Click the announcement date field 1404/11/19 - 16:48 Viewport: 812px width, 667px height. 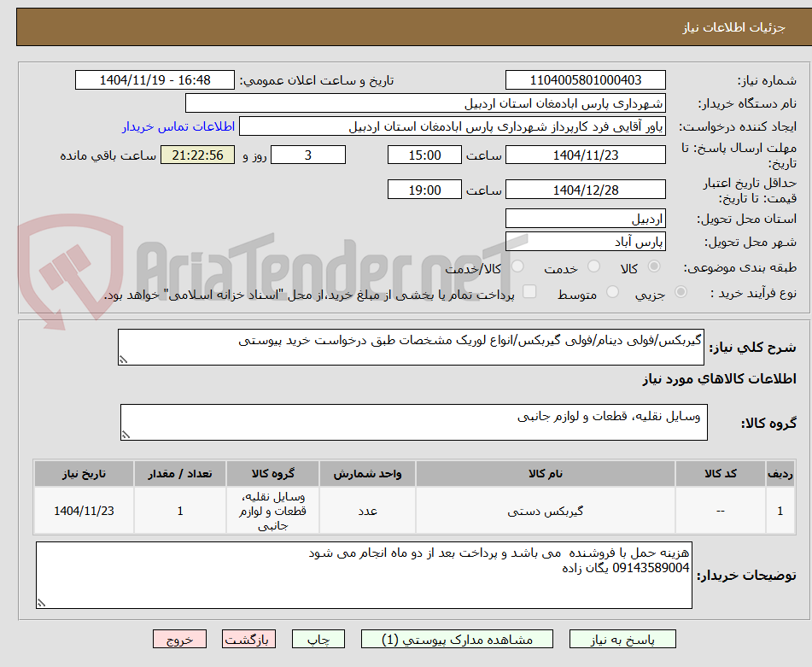155,80
